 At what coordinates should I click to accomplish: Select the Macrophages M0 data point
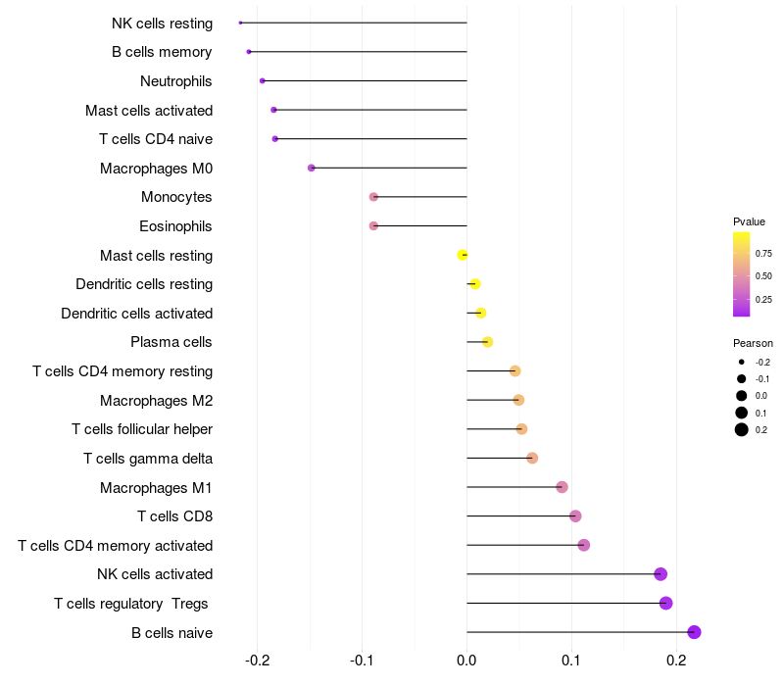tap(312, 168)
